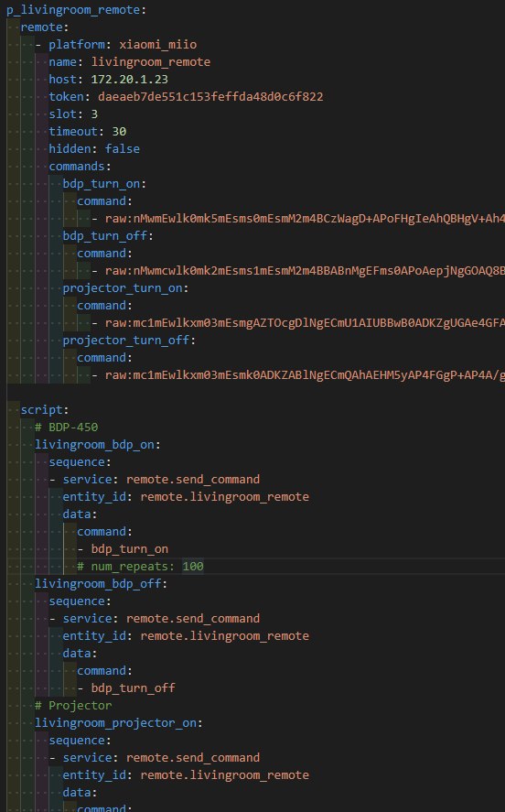Click livingroom_bdp_on script name

(x=94, y=445)
